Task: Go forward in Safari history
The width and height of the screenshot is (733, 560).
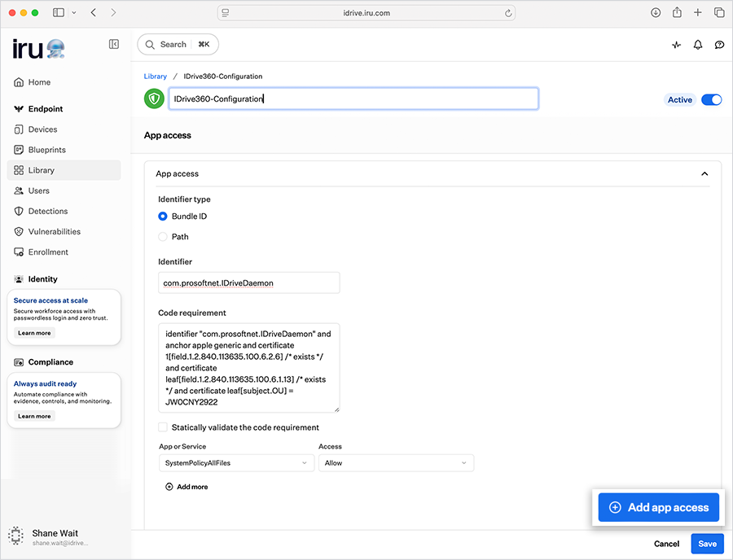Action: click(113, 12)
